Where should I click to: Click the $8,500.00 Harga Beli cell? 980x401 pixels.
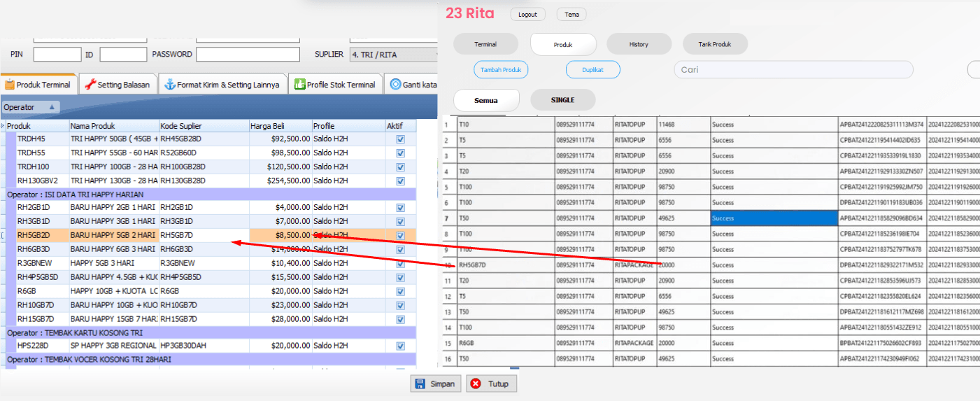(x=280, y=235)
